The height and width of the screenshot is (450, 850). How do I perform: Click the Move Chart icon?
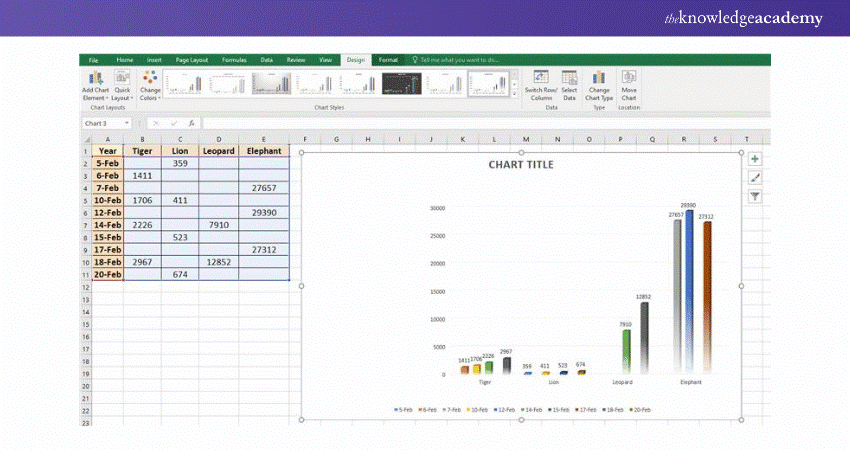[629, 85]
